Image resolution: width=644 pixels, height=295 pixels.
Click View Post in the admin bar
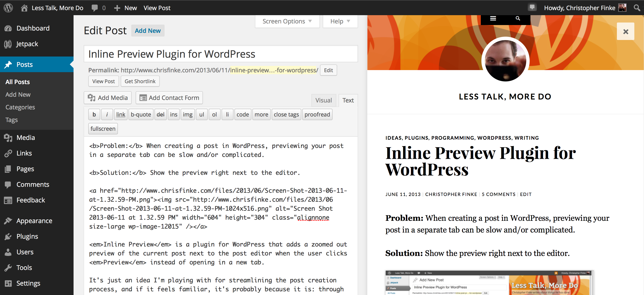click(x=157, y=8)
